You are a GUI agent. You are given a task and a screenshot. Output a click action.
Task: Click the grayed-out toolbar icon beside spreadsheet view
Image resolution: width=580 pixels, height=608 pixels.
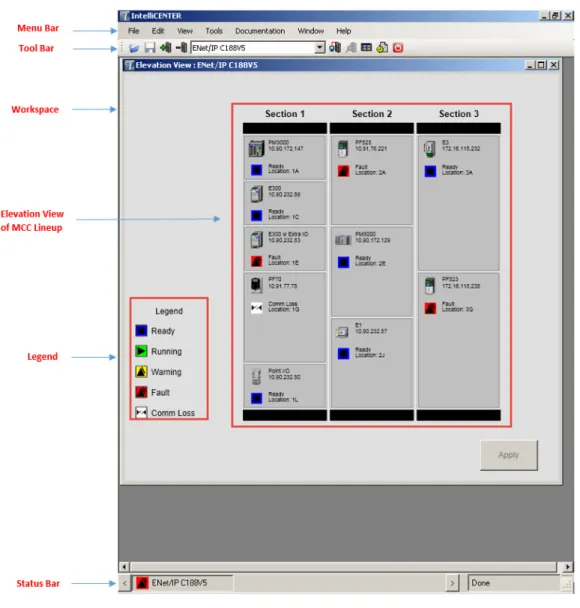pos(351,48)
